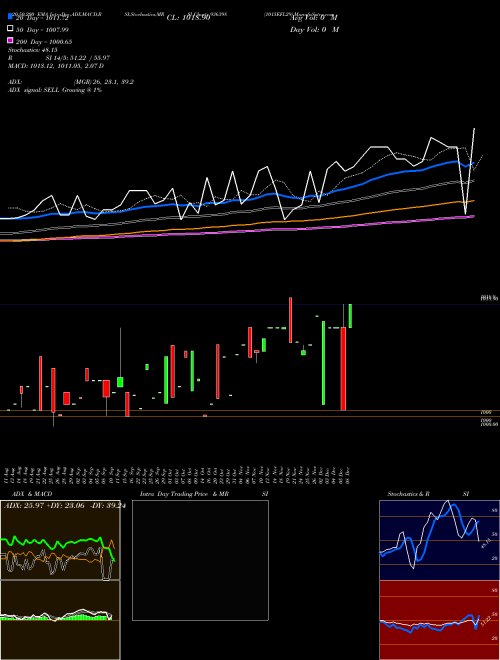Click the blue 20 Day EMA legend swatch
Image resolution: width=500 pixels, height=660 pixels.
pyautogui.click(x=10, y=17)
